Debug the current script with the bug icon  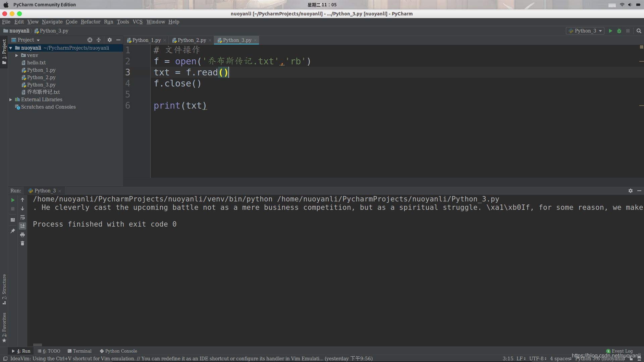click(619, 31)
